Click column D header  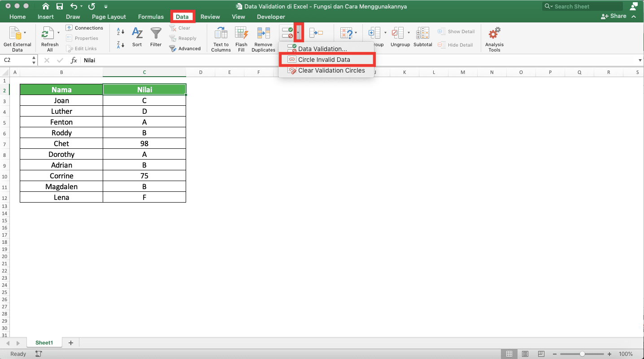click(x=200, y=72)
